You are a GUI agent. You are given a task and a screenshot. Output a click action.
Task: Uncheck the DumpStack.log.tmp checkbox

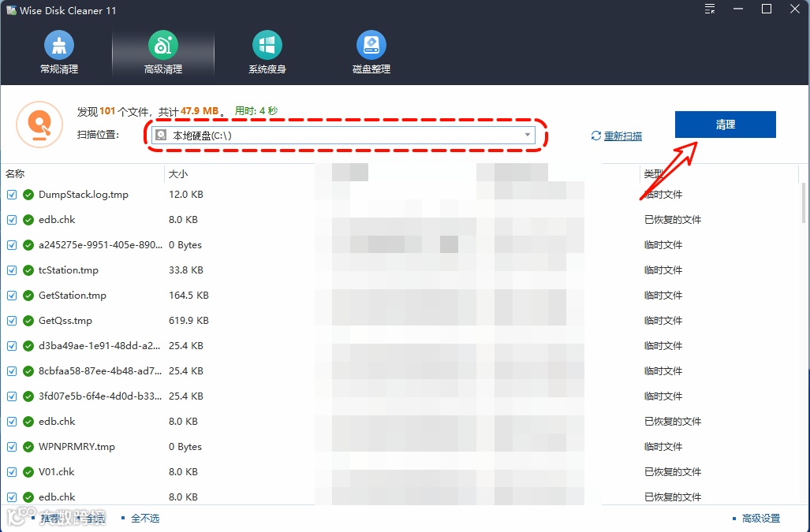click(x=12, y=195)
